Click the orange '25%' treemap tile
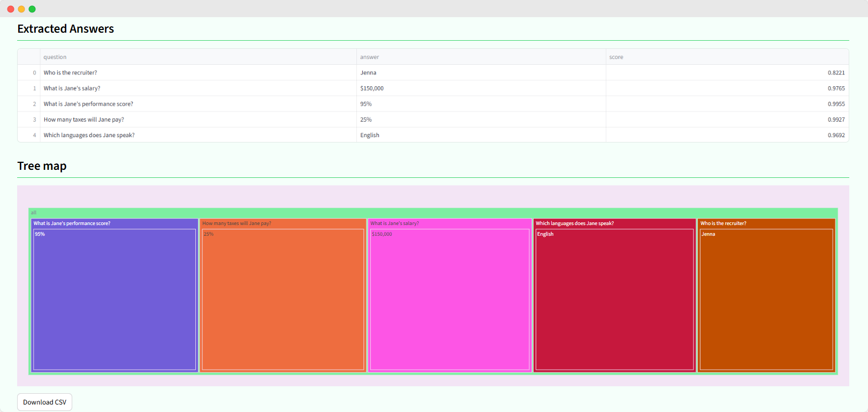Screen dimensions: 868x412 click(283, 299)
